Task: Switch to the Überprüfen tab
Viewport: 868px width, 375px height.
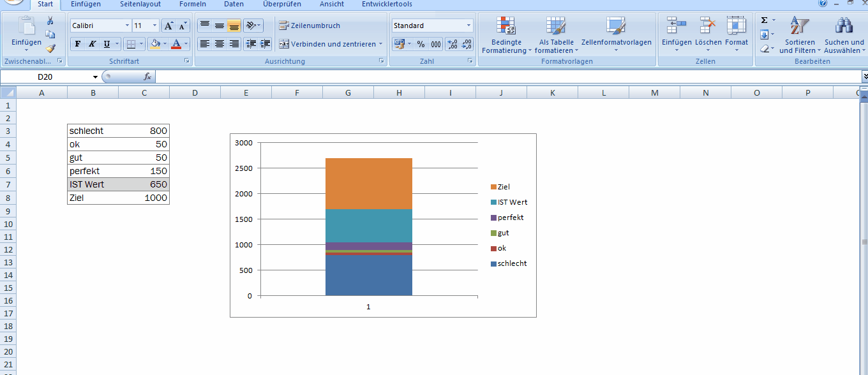Action: (282, 4)
